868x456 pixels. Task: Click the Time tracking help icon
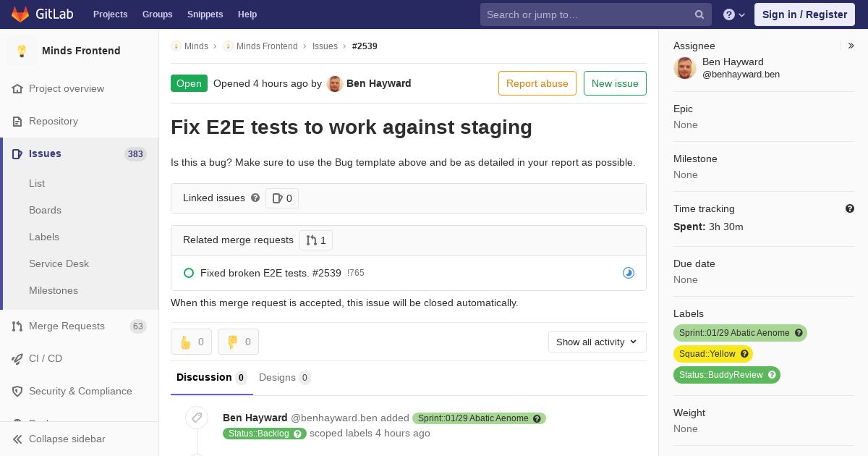coord(850,208)
